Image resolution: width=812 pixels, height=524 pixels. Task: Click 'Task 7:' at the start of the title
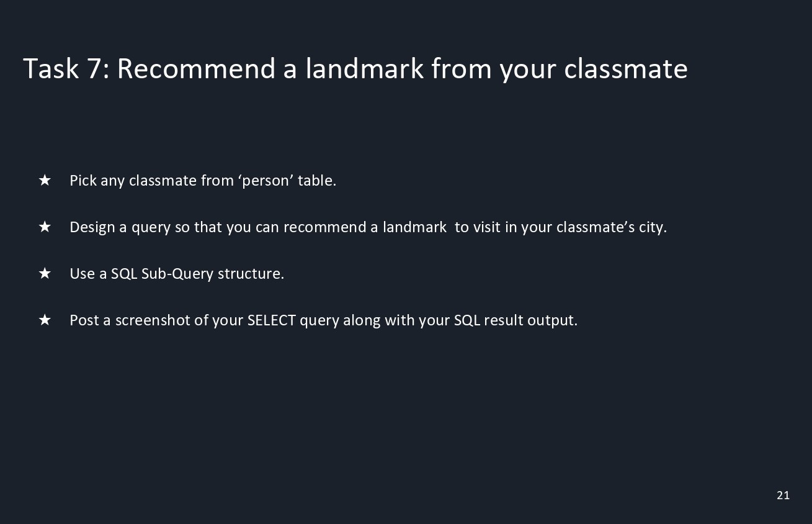(x=66, y=68)
